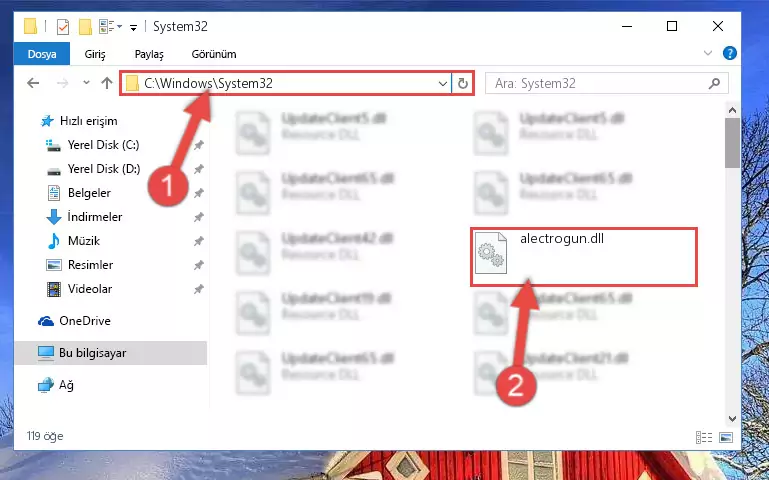Switch to the Giriş ribbon tab
Image resolution: width=769 pixels, height=480 pixels.
95,54
